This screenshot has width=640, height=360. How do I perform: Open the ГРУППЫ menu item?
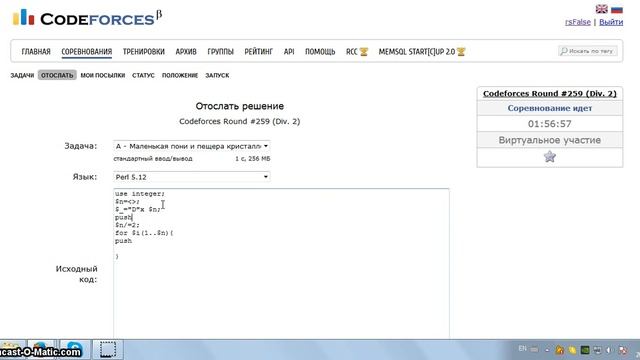[220, 52]
